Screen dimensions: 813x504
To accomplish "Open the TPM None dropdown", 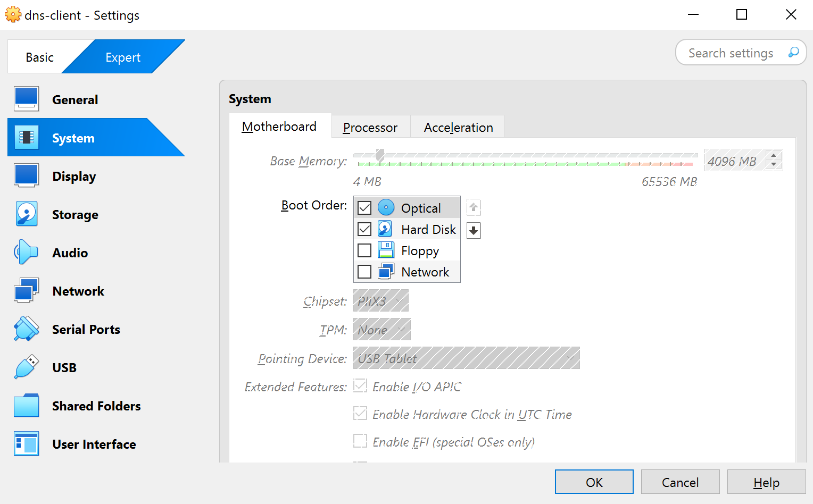I will point(382,330).
